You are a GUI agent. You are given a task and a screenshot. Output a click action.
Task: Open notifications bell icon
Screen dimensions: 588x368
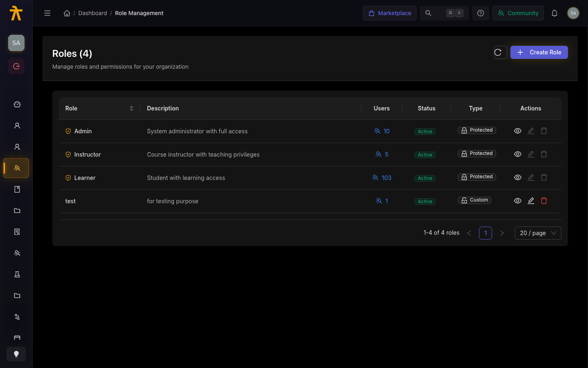pos(555,13)
